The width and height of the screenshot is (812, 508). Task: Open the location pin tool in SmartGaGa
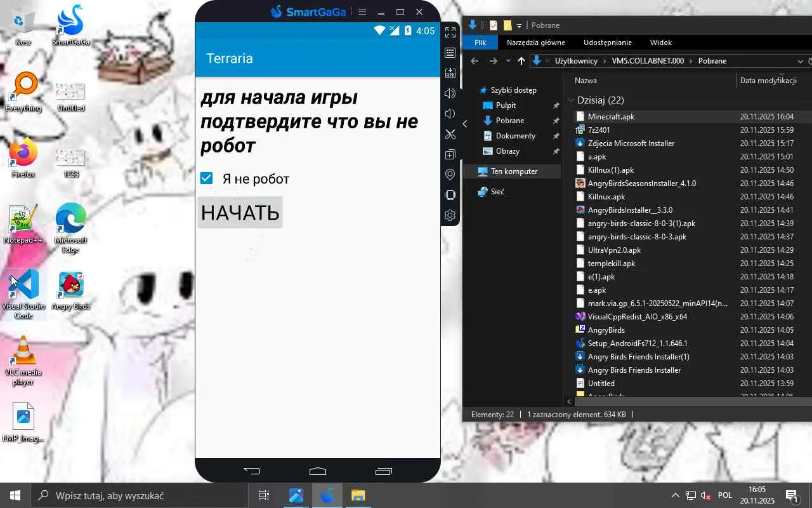coord(450,175)
